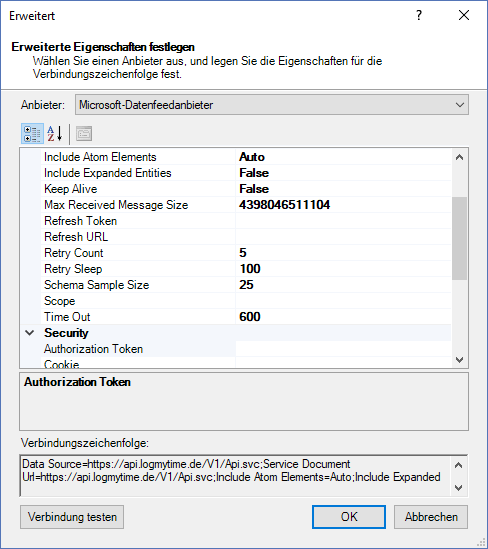Open the property pages icon

pos(84,134)
